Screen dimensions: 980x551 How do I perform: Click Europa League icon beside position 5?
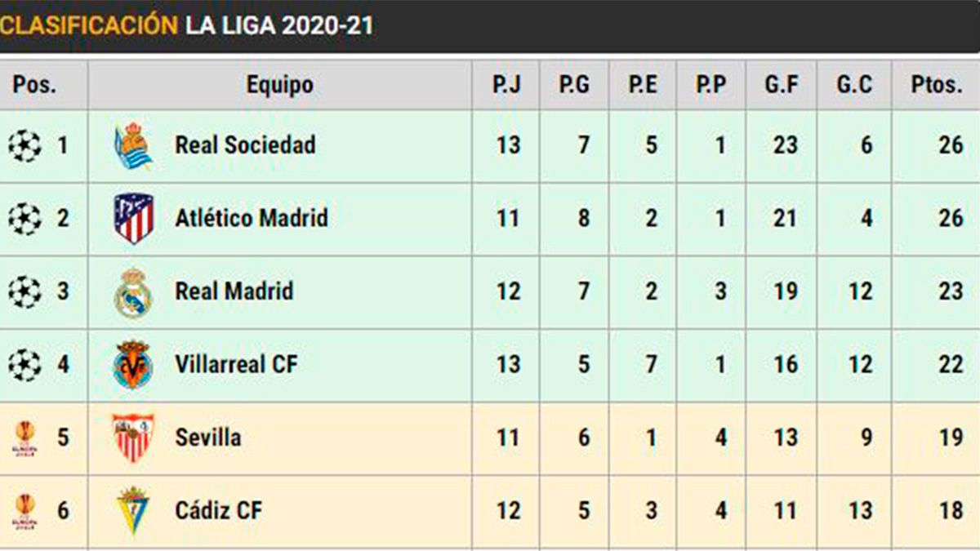pos(24,438)
